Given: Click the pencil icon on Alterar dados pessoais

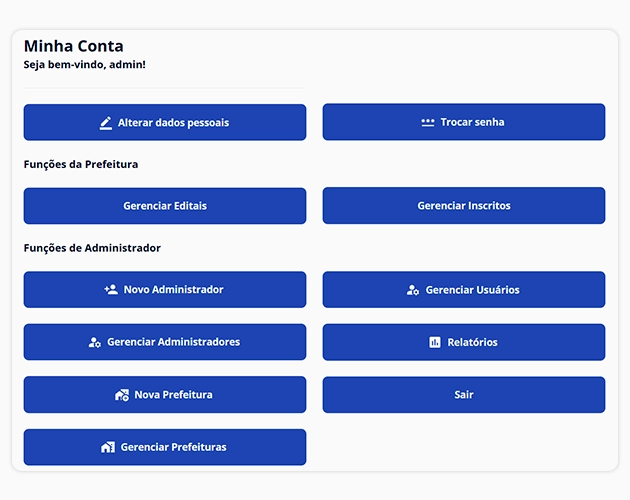Looking at the screenshot, I should [x=106, y=123].
